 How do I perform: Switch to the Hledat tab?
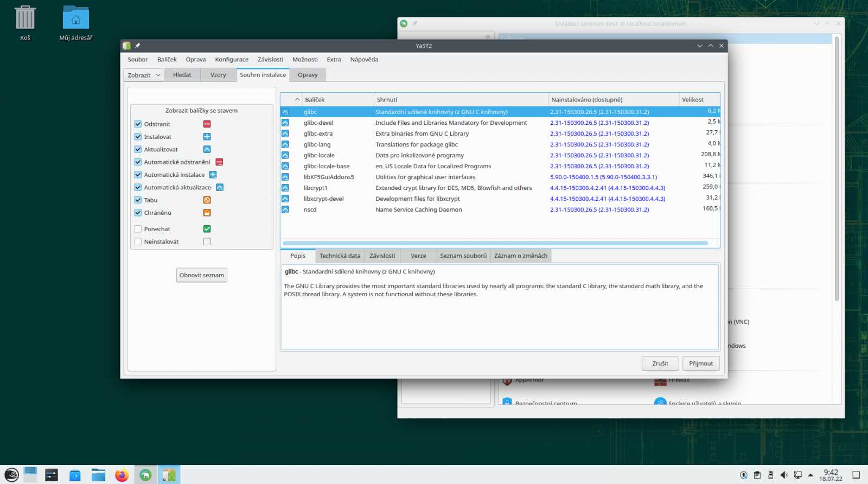tap(182, 75)
